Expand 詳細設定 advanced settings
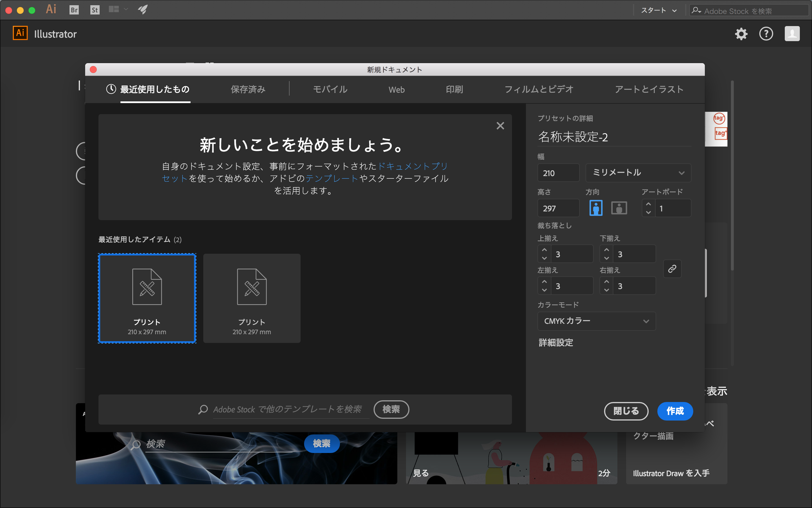Screen dimensions: 812x508 tap(556, 342)
